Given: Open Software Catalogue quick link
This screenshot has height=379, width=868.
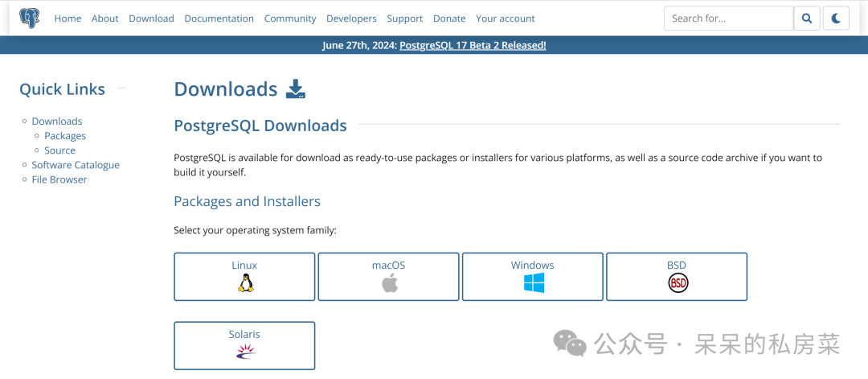Looking at the screenshot, I should [76, 165].
